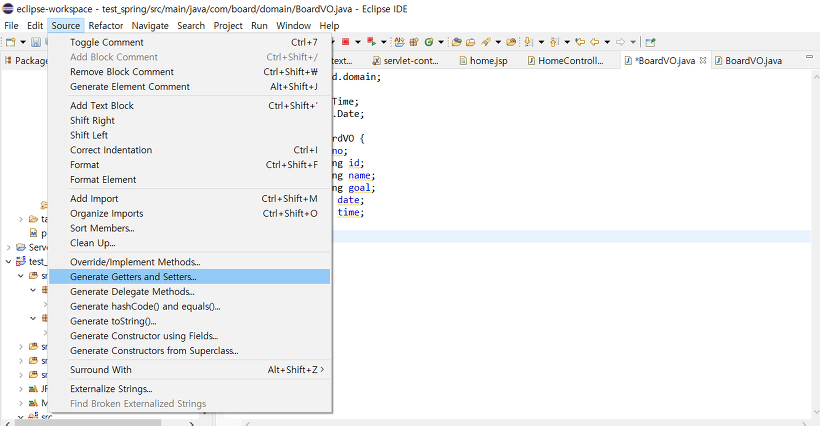This screenshot has width=820, height=426.
Task: Open the Navigate menu
Action: pyautogui.click(x=150, y=26)
